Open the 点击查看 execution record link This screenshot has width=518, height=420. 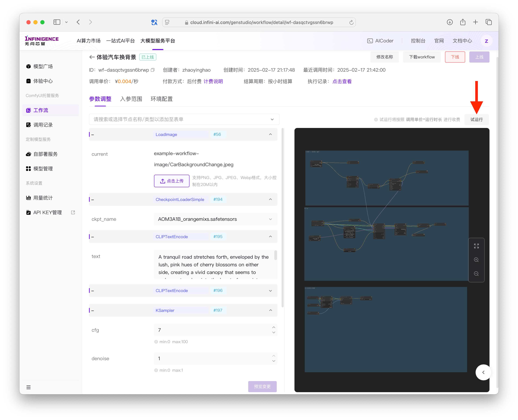tap(342, 82)
